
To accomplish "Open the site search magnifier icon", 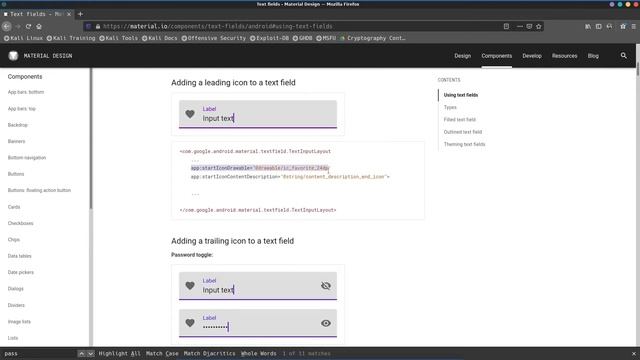I will 624,55.
